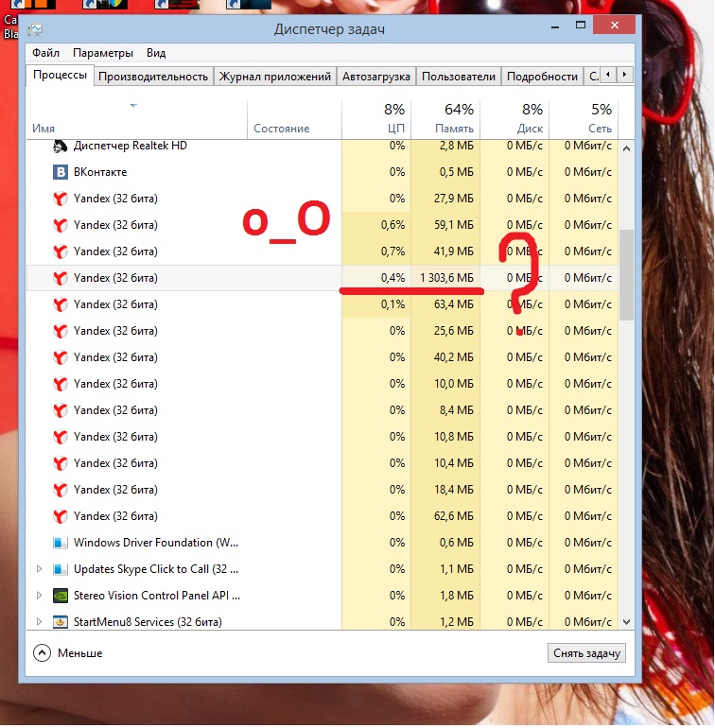The height and width of the screenshot is (728, 715).
Task: Sort processes by the Имя column
Action: 136,119
